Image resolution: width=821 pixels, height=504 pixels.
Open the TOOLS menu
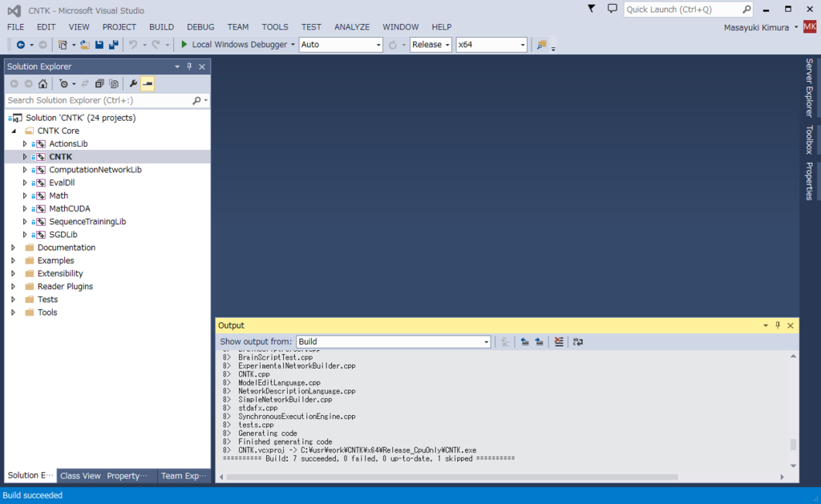275,26
